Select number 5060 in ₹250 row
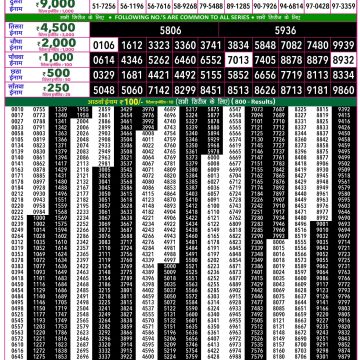The image size is (360, 360). 132,90
